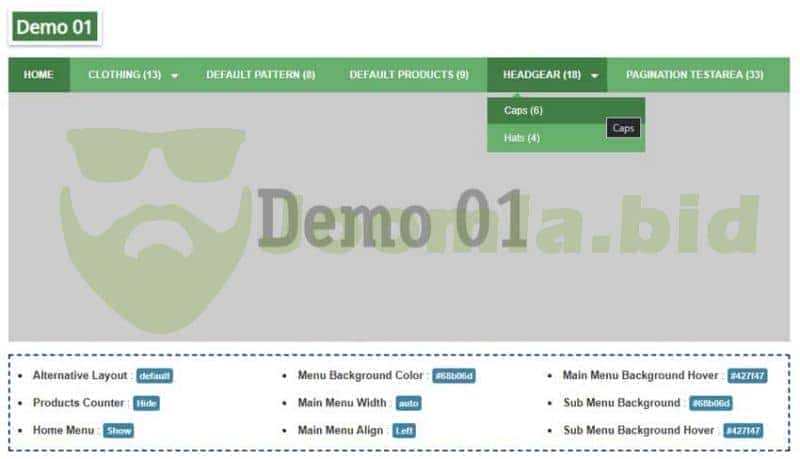The image size is (800, 459).
Task: Click the large Demo 01 banner text
Action: click(x=392, y=218)
